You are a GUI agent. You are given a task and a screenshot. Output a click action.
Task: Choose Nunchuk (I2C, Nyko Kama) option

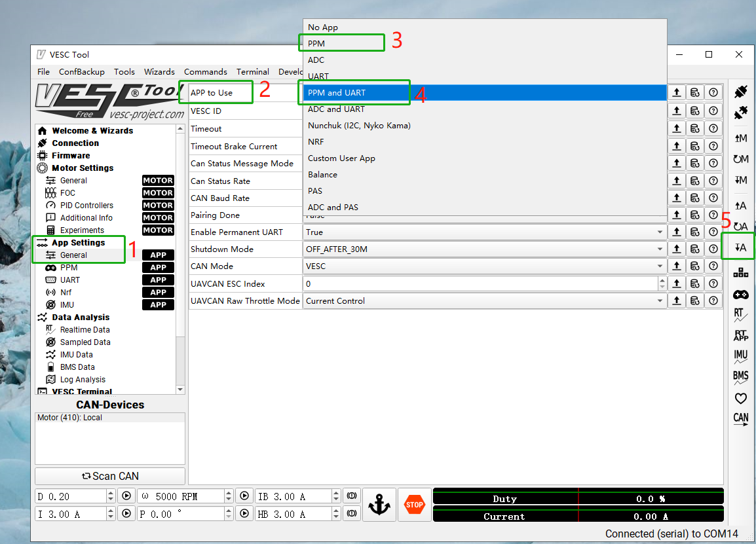[x=485, y=125]
